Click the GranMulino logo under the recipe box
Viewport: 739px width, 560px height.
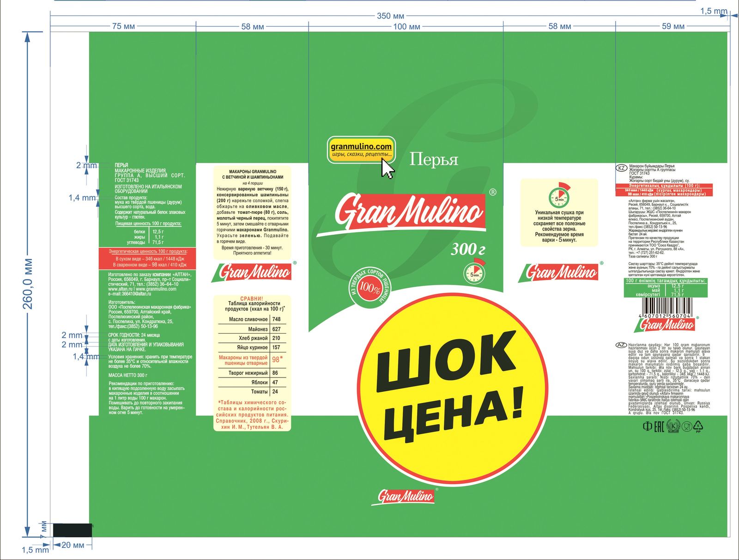coord(254,272)
